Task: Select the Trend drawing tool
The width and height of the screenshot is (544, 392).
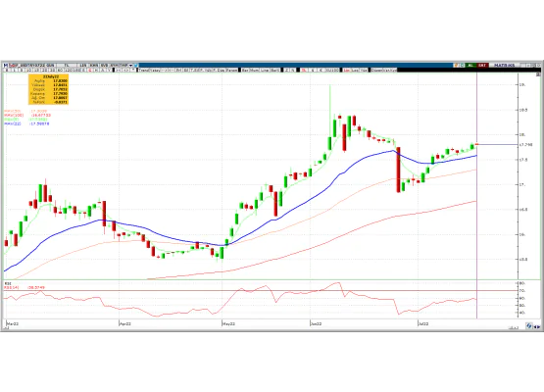Action: pyautogui.click(x=144, y=70)
